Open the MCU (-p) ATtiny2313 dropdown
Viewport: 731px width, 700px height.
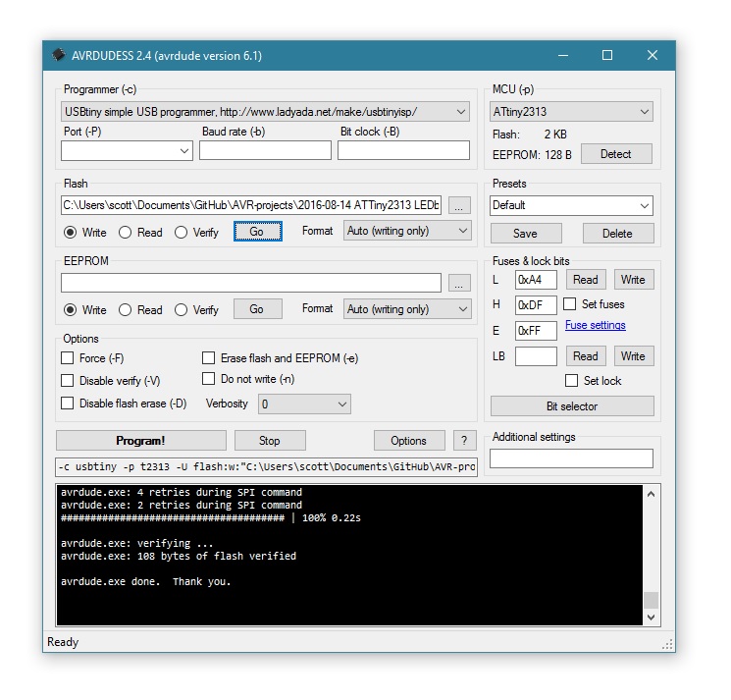point(571,112)
